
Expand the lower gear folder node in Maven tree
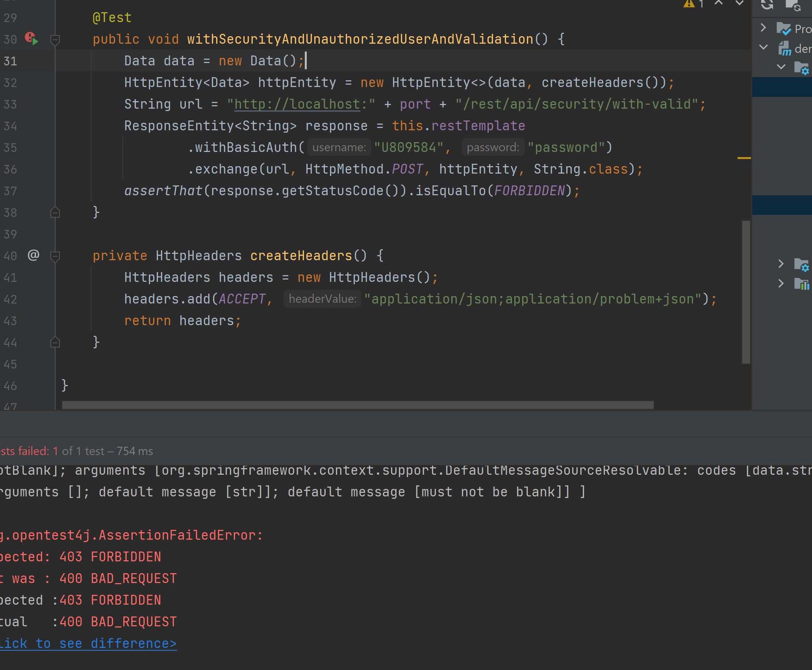[x=781, y=264]
